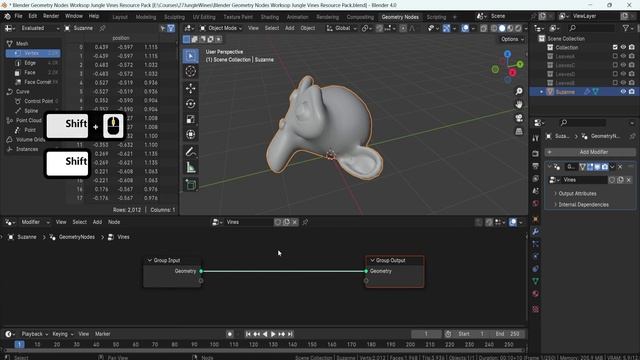Open the Global transform orientation dropdown
This screenshot has height=360, width=640.
(x=342, y=28)
